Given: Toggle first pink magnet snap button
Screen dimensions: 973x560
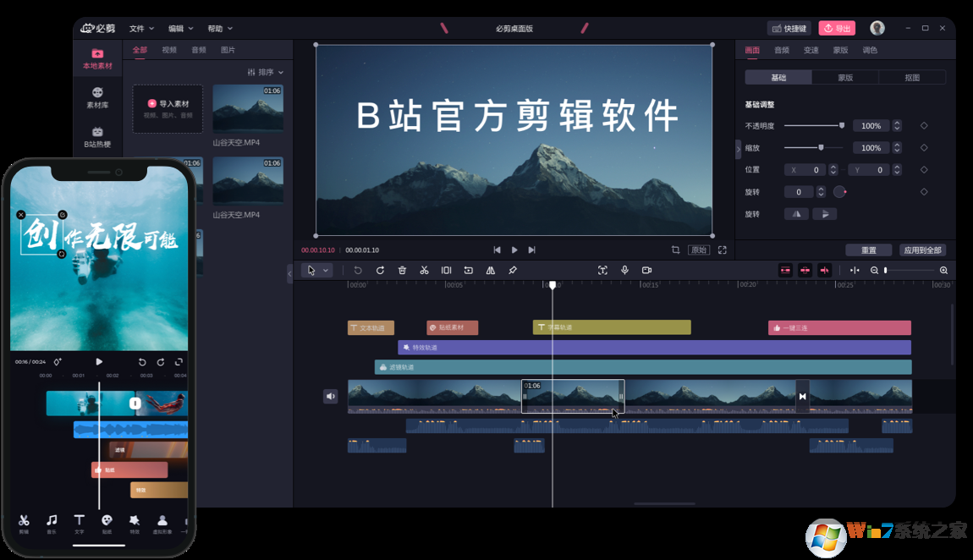Looking at the screenshot, I should [x=786, y=271].
